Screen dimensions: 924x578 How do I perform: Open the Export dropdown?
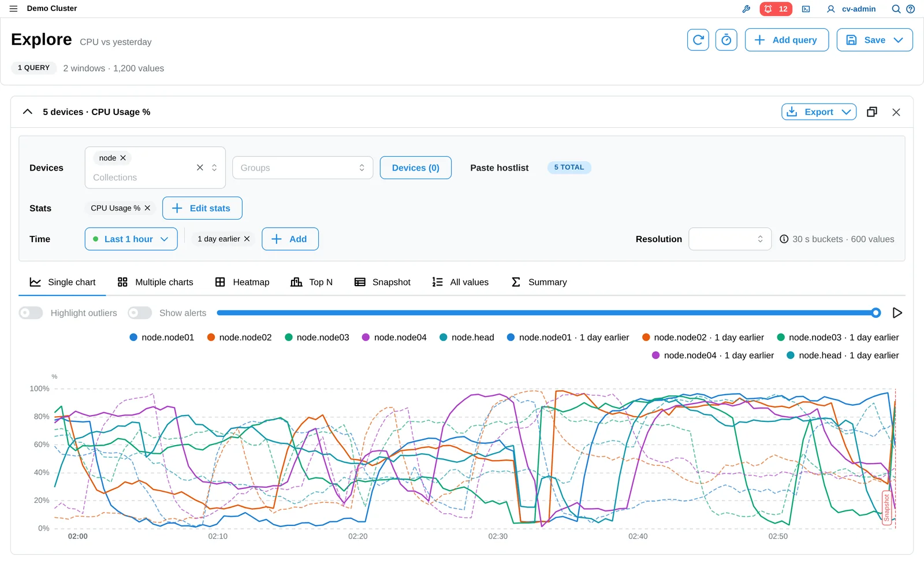click(x=819, y=112)
